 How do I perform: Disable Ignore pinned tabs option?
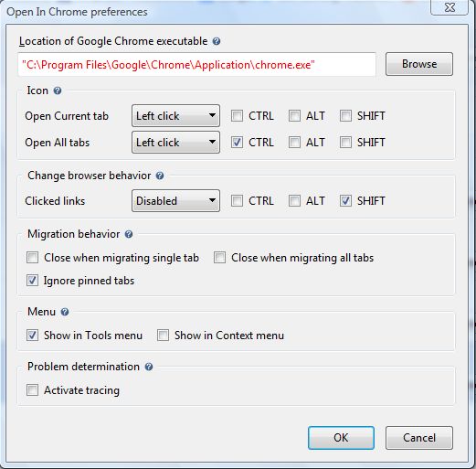[x=32, y=281]
